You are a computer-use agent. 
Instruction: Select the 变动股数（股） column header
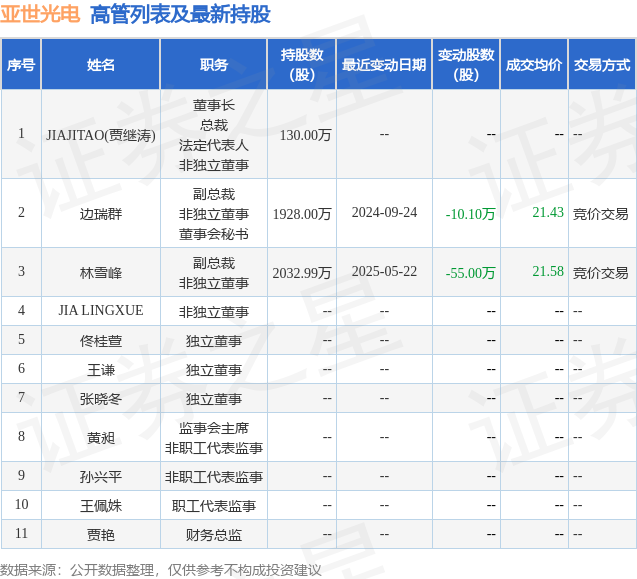[x=466, y=65]
